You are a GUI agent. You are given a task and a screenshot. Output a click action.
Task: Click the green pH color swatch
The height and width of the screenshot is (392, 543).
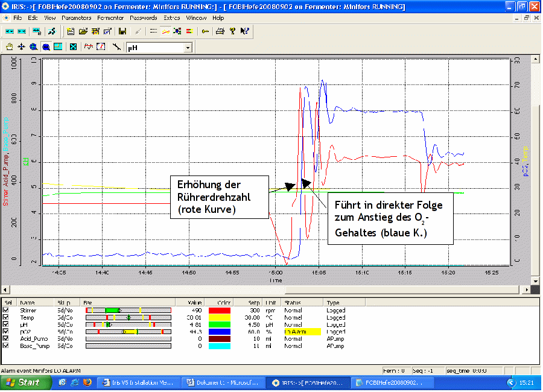220,325
